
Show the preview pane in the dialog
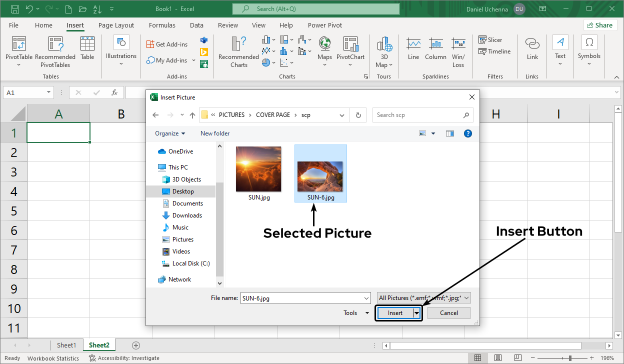449,133
